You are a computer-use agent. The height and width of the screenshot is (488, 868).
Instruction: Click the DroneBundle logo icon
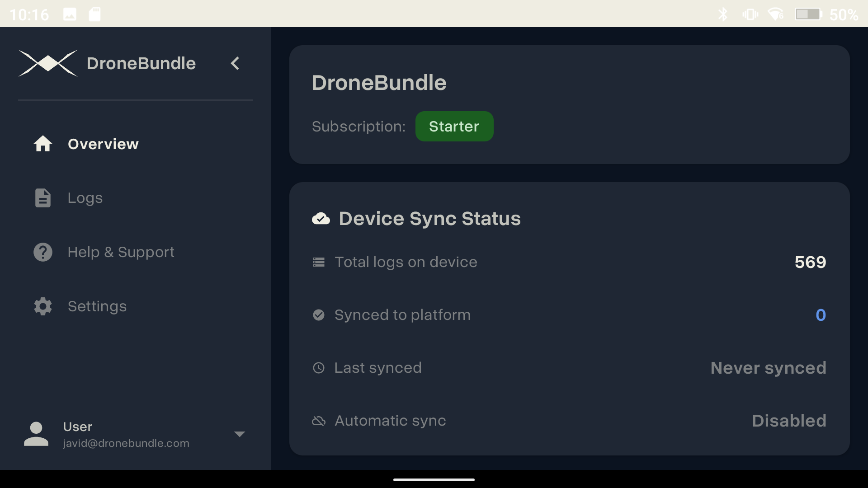(x=48, y=63)
